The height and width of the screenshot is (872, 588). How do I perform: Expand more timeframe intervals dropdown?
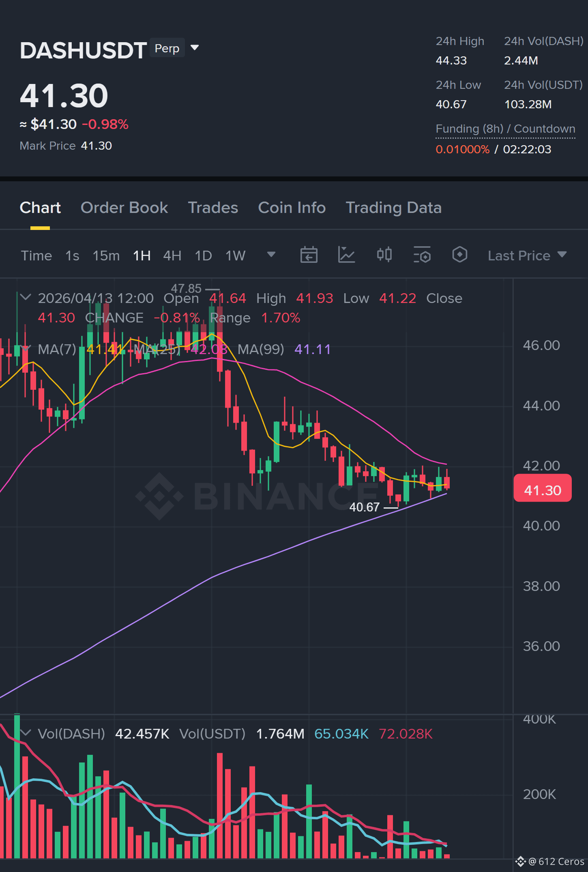click(271, 255)
